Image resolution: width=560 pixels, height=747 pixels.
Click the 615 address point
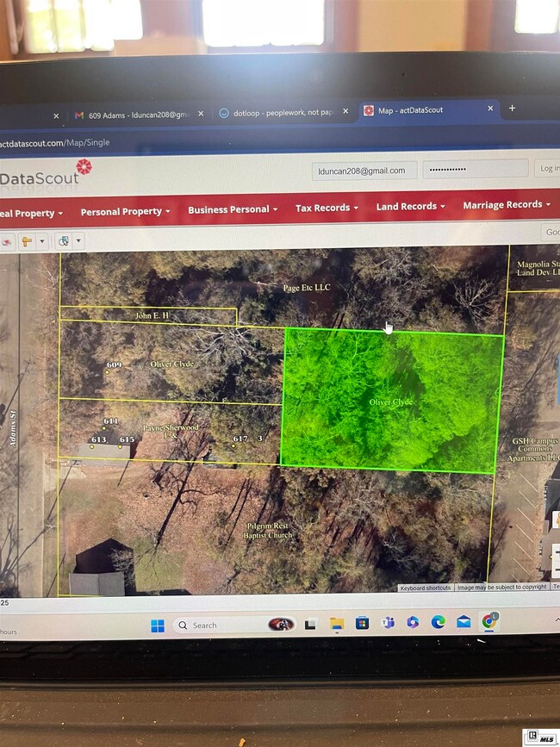[x=120, y=446]
